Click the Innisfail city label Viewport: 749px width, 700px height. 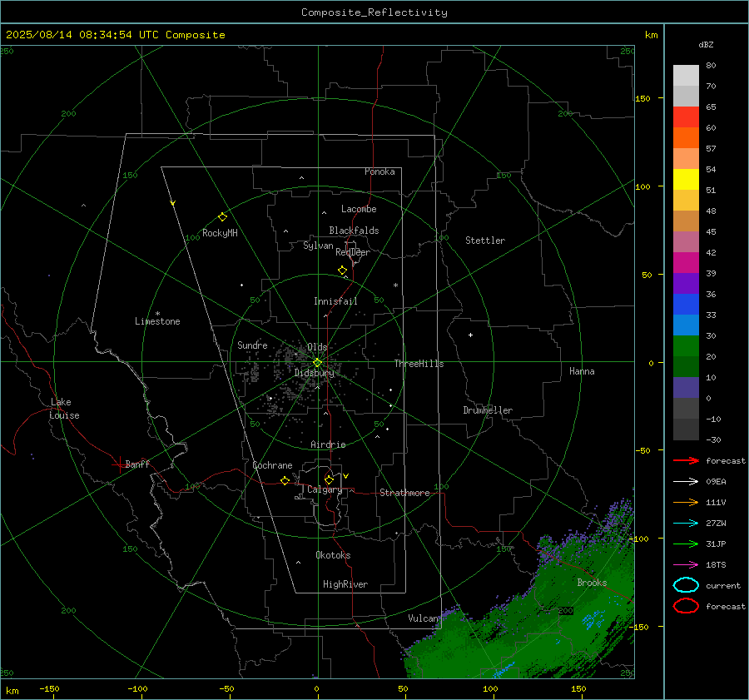tap(335, 301)
